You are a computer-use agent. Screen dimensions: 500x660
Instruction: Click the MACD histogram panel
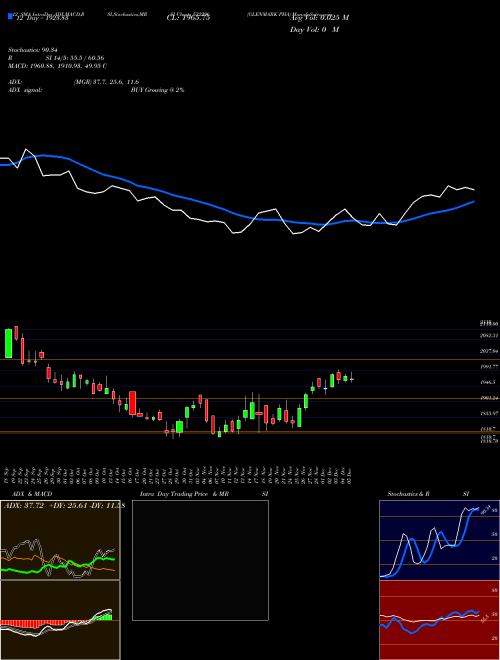coord(60,620)
